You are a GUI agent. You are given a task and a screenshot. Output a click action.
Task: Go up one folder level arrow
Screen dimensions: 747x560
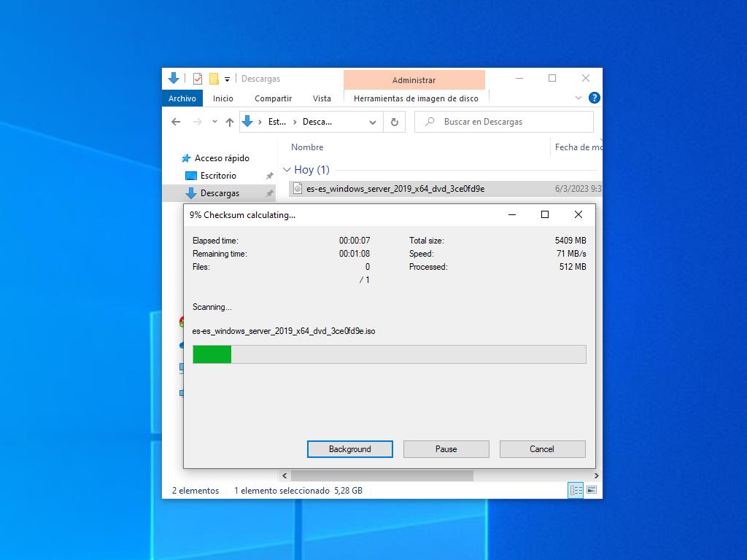(x=230, y=122)
